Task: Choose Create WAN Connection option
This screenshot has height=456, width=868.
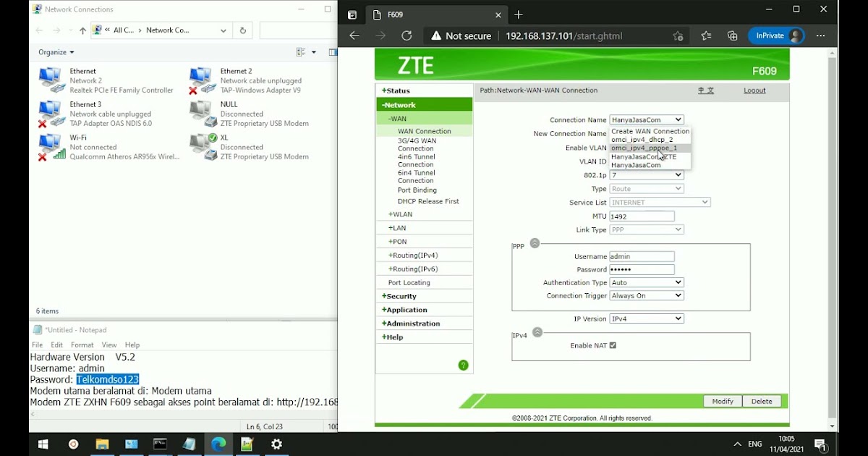Action: pos(650,131)
